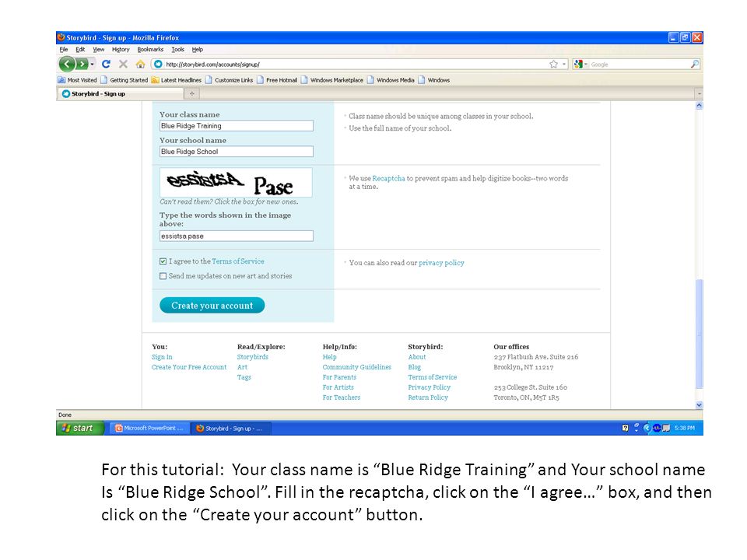The height and width of the screenshot is (560, 747).
Task: Open the View menu
Action: 99,50
